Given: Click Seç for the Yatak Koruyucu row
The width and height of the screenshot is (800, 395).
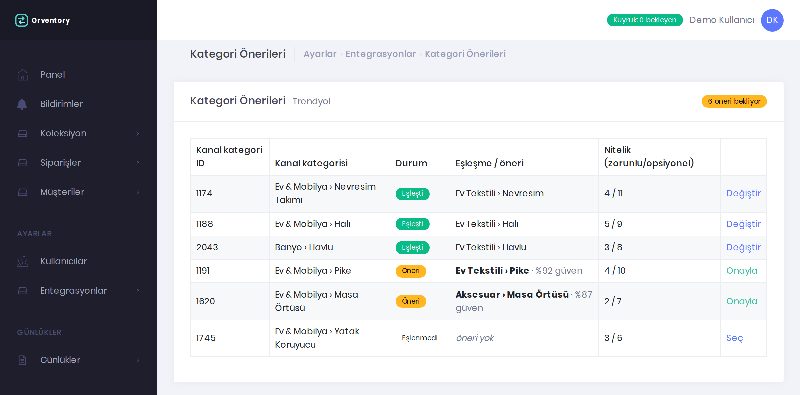Looking at the screenshot, I should pos(735,338).
